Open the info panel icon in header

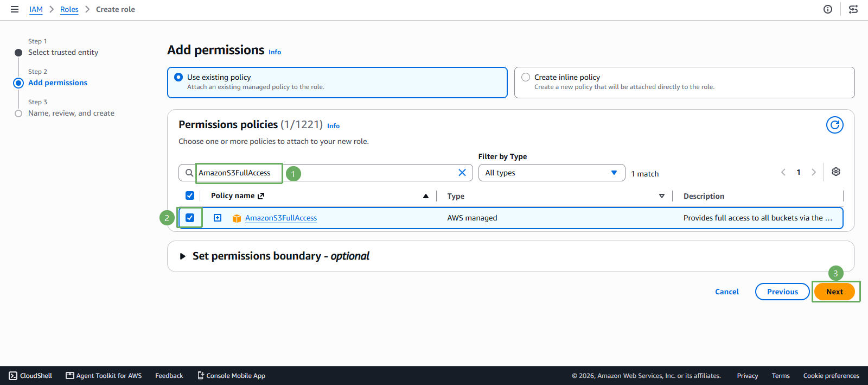pyautogui.click(x=828, y=9)
